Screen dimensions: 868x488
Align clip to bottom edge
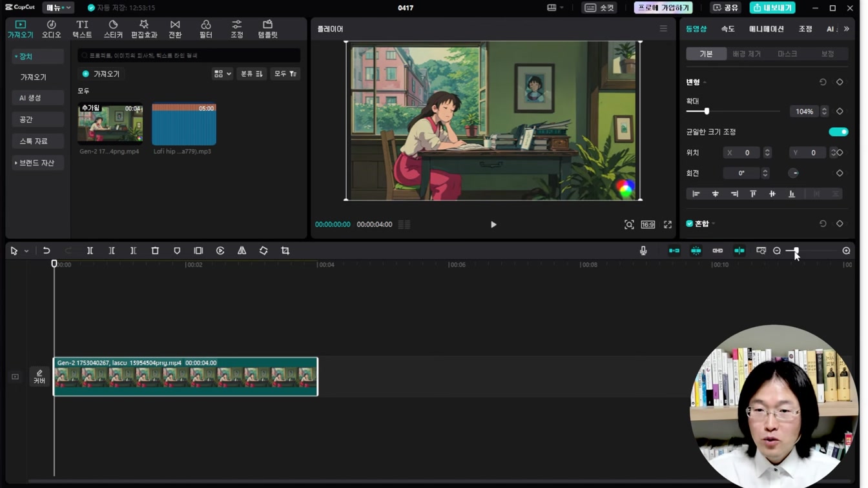pos(791,194)
